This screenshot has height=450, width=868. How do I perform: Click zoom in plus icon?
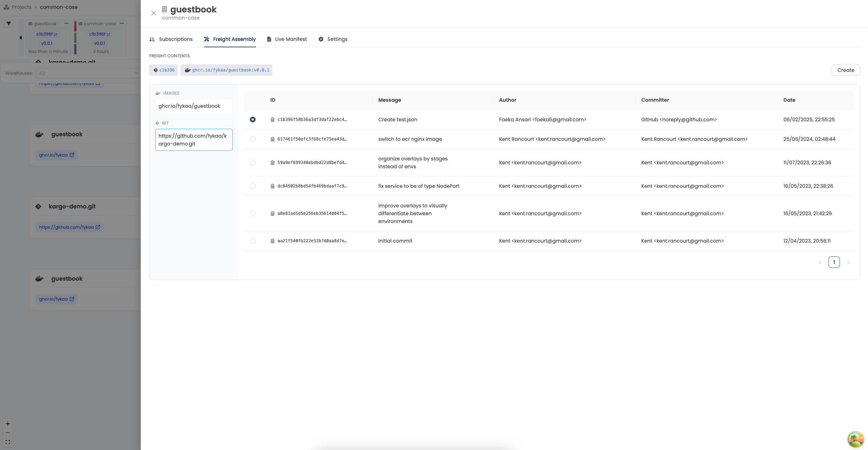coord(8,424)
